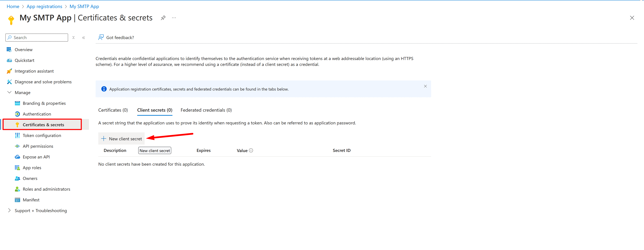Click the Overview grid icon in sidebar

[9, 49]
